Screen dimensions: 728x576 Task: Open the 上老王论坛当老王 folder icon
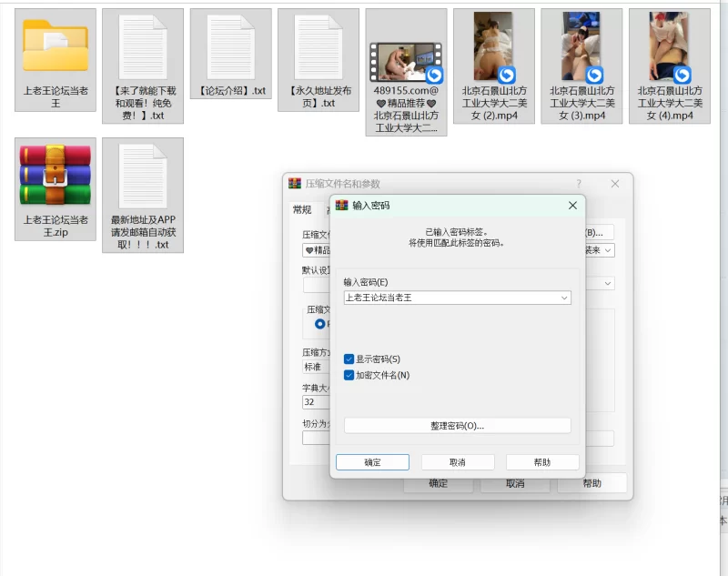point(56,46)
